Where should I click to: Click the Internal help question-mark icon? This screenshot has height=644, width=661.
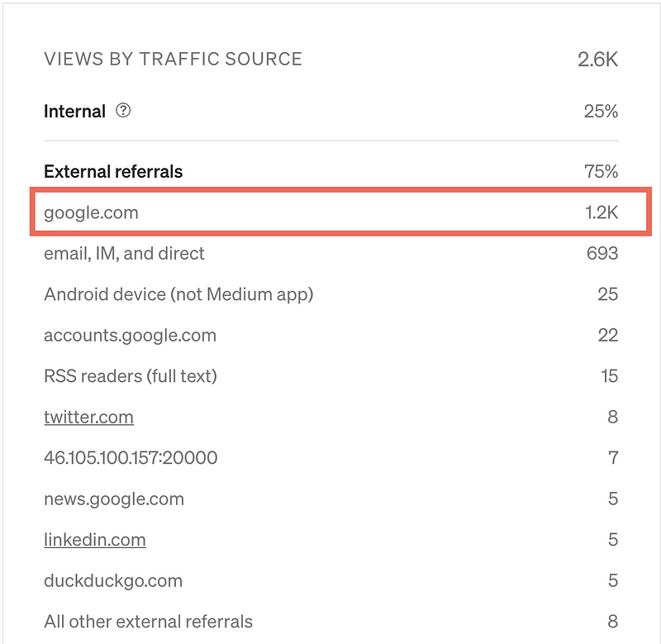pyautogui.click(x=123, y=111)
